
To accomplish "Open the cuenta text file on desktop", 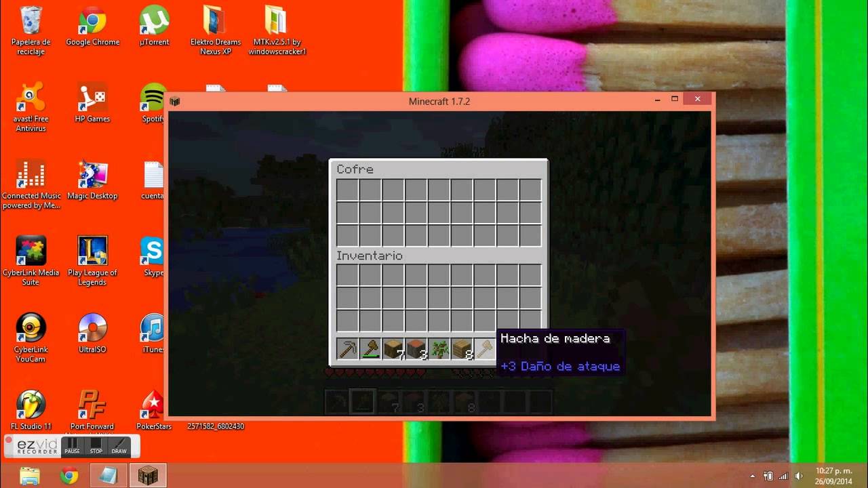I will (x=153, y=180).
